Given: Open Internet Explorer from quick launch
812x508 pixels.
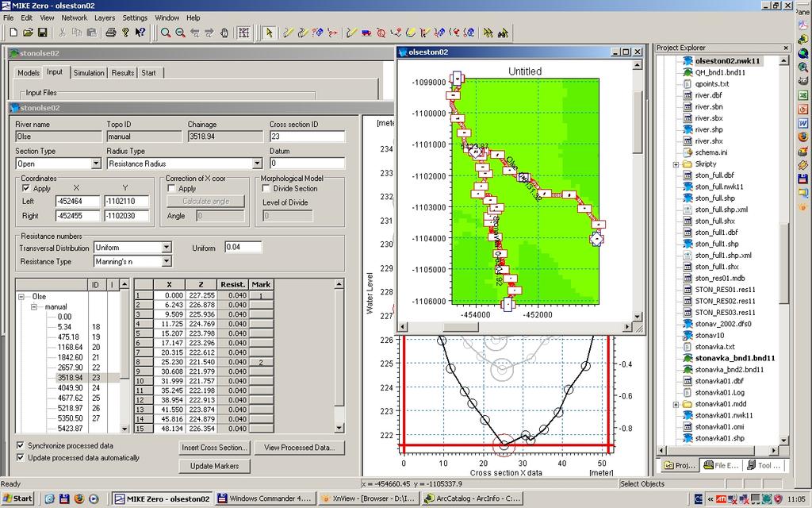Looking at the screenshot, I should coord(50,498).
